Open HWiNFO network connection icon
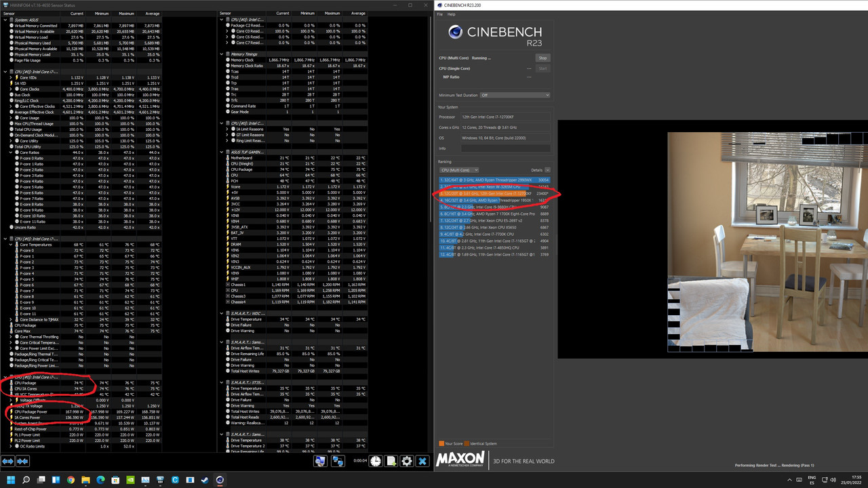Image resolution: width=868 pixels, height=488 pixels. point(337,461)
